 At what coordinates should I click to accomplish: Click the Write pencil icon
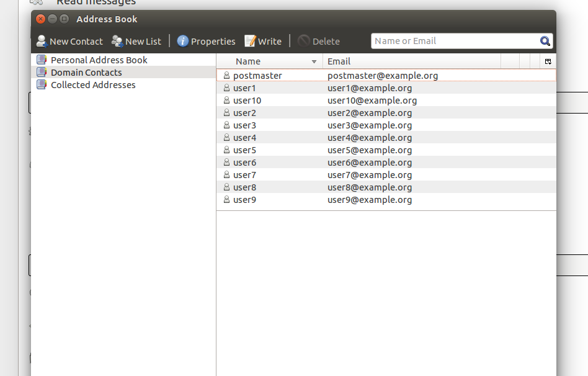[x=250, y=42]
